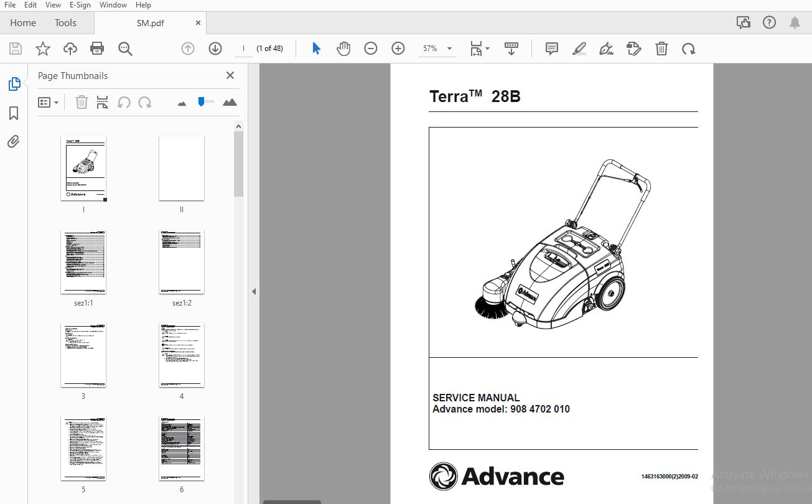Delete page with toolbar trash icon
Screen dimensions: 812x504
pos(662,49)
